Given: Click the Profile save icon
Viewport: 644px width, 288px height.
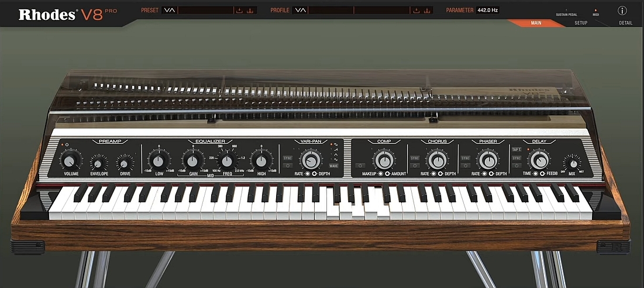Looking at the screenshot, I should pyautogui.click(x=427, y=11).
